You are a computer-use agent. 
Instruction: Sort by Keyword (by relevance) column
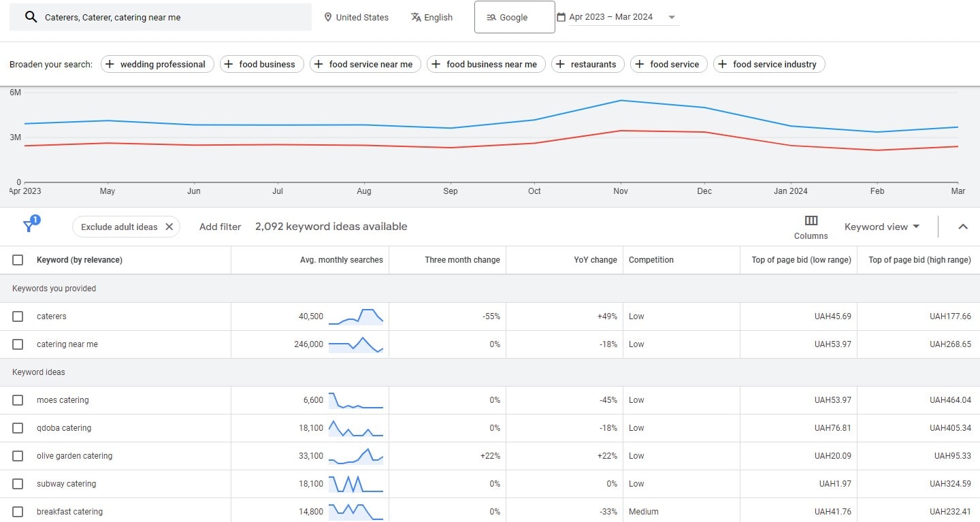point(80,260)
